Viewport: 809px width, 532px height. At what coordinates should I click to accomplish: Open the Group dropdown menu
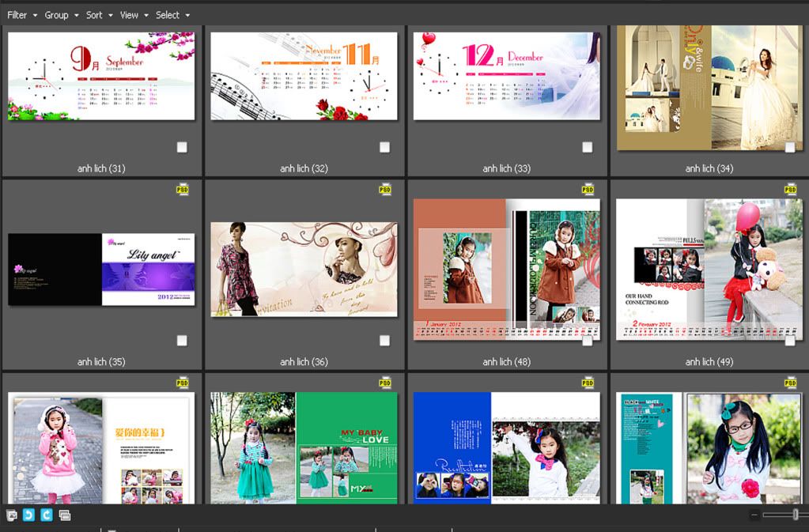click(62, 15)
